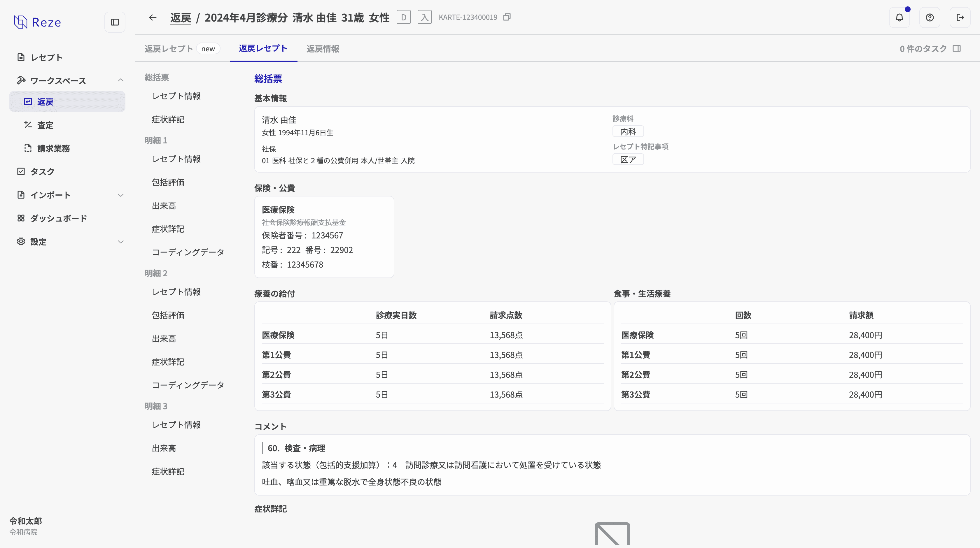Click the 入 badge in header
This screenshot has width=980, height=548.
click(425, 17)
